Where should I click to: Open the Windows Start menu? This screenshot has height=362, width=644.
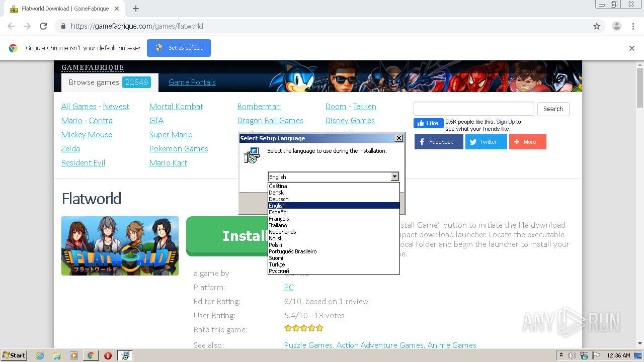click(14, 355)
